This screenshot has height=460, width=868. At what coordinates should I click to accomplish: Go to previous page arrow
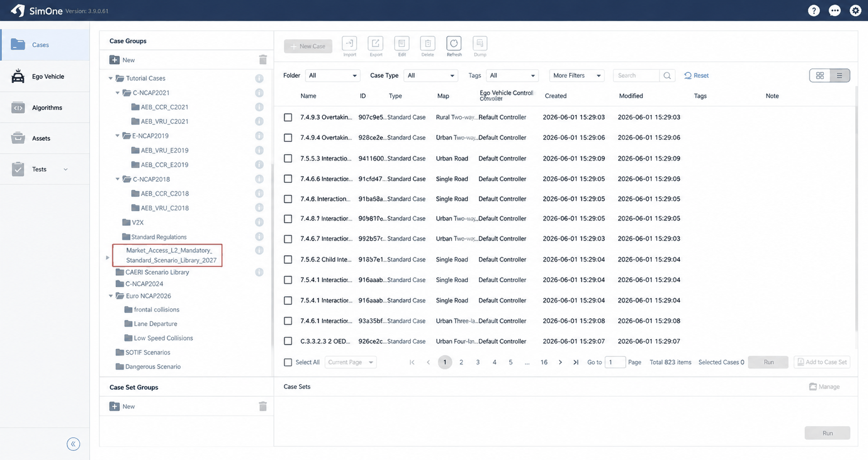[x=428, y=362]
